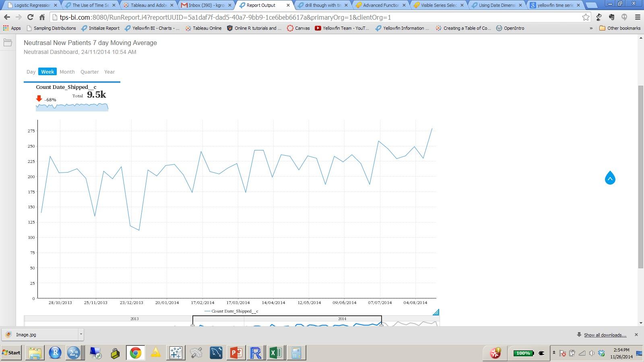Switch to the Visible Series Selec tab

click(439, 5)
